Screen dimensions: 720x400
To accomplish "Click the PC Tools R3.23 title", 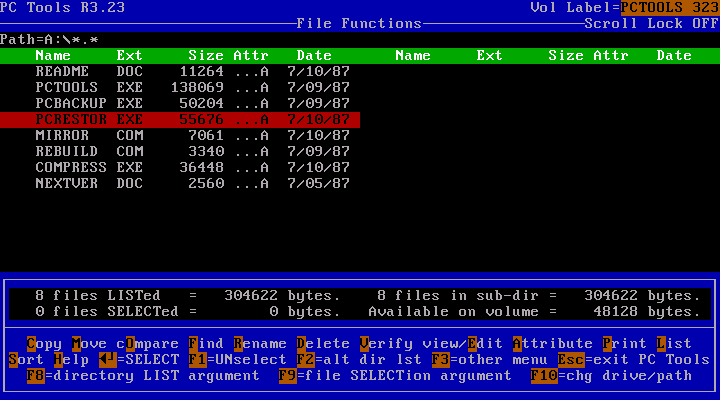I will [x=62, y=8].
